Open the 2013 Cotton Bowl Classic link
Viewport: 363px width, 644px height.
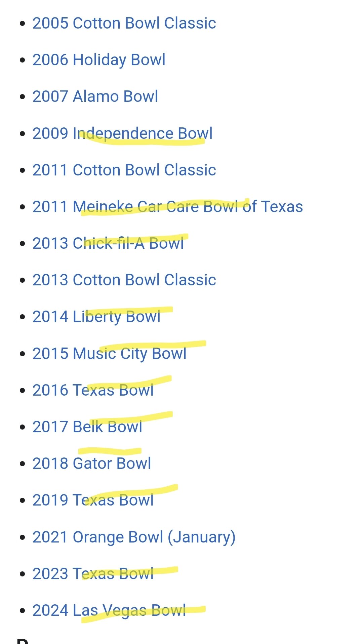124,280
